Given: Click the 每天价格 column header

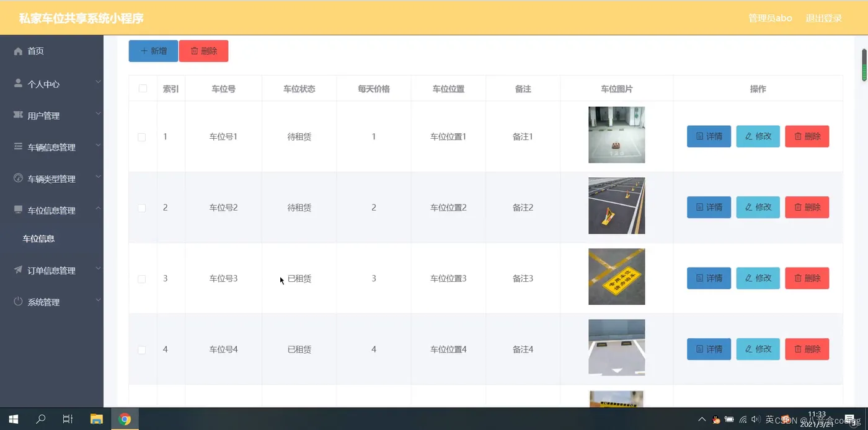Looking at the screenshot, I should pyautogui.click(x=374, y=89).
